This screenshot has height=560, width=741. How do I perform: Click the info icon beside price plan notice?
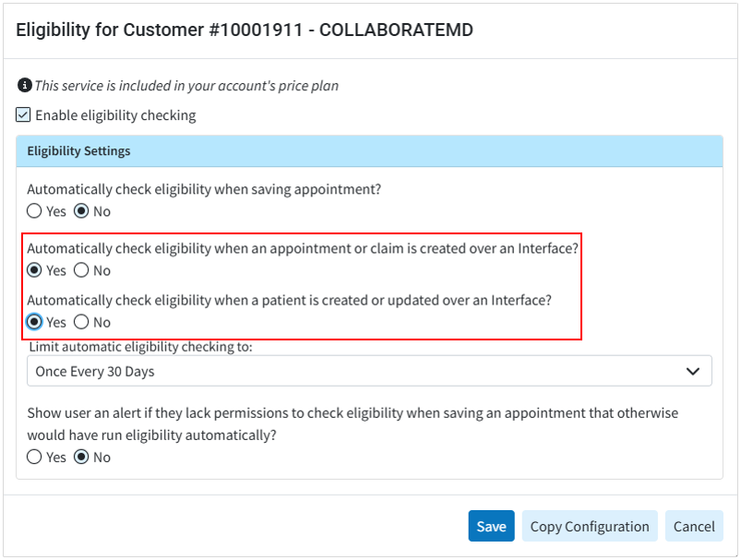(x=24, y=86)
